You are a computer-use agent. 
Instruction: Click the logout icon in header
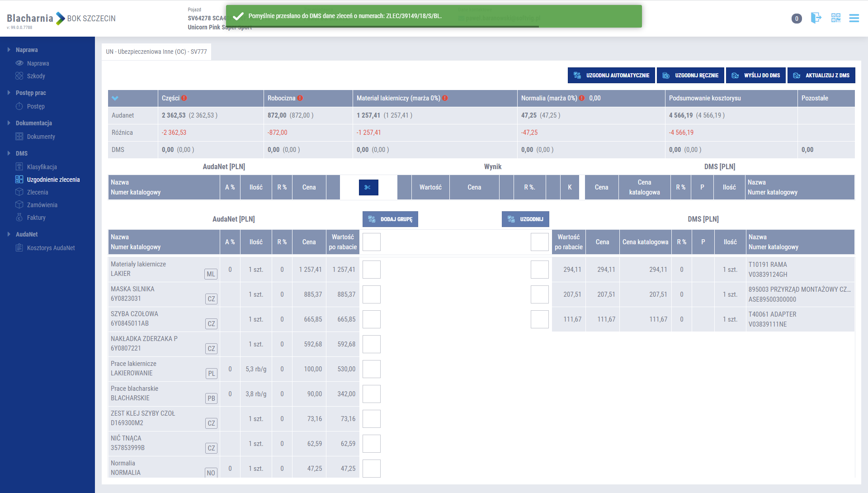816,18
